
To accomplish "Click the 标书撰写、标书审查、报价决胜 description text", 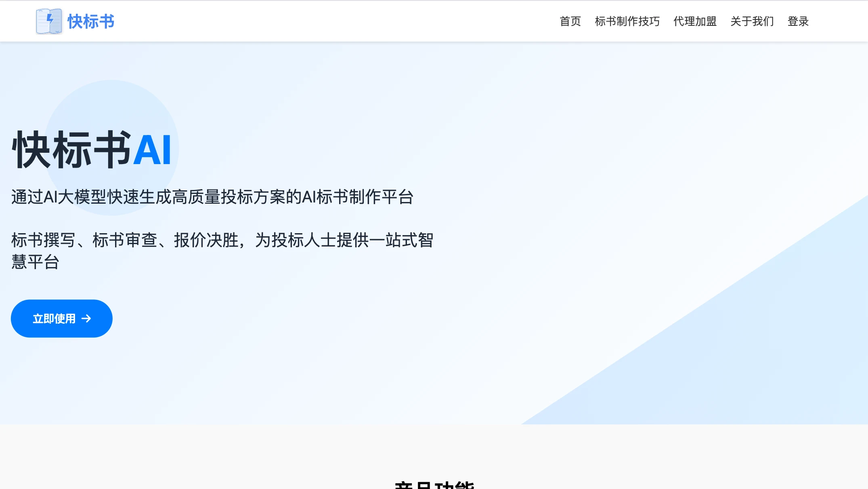I will click(x=222, y=251).
